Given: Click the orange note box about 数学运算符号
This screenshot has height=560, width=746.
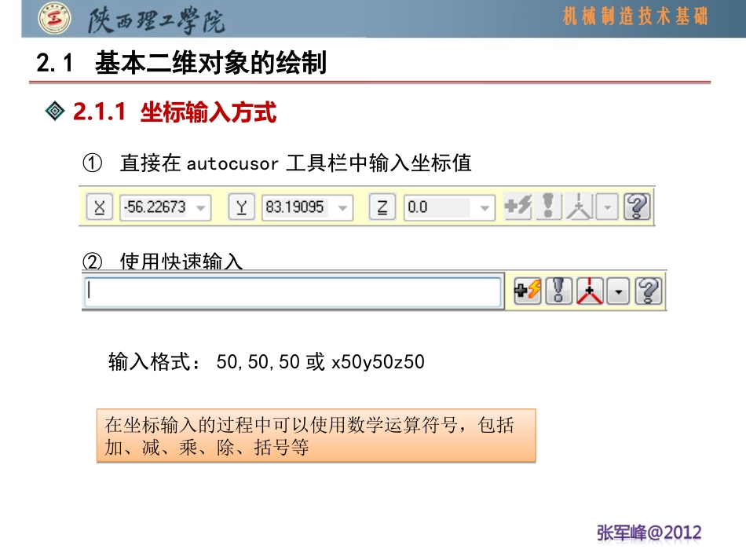Looking at the screenshot, I should pyautogui.click(x=316, y=435).
